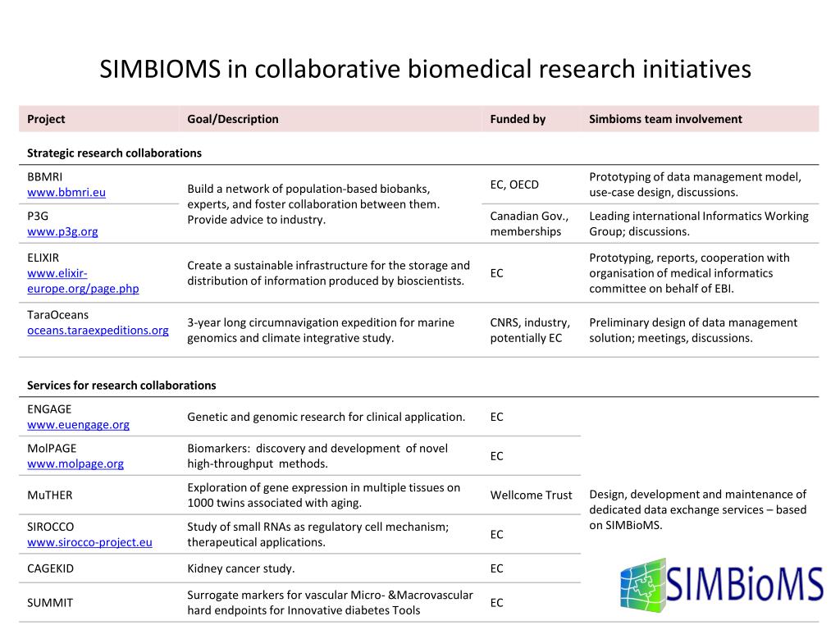Click 'Canadian Gov., memberships' funding cell
The width and height of the screenshot is (840, 630).
point(529,224)
